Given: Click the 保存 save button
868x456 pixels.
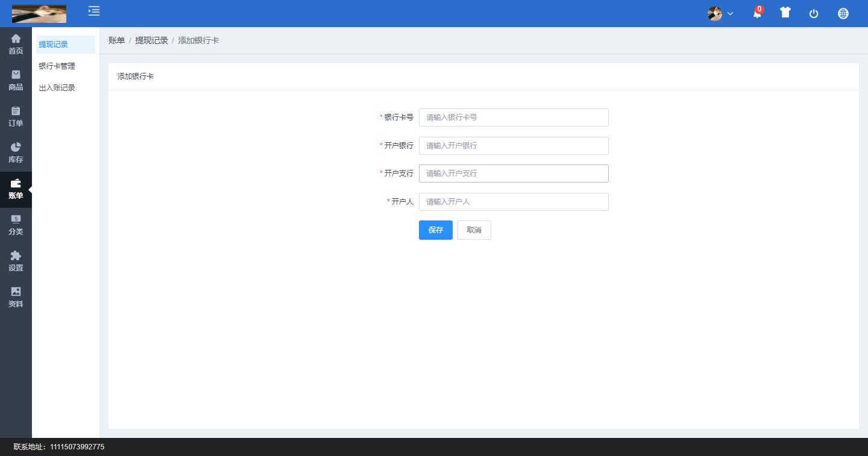Looking at the screenshot, I should [x=436, y=230].
